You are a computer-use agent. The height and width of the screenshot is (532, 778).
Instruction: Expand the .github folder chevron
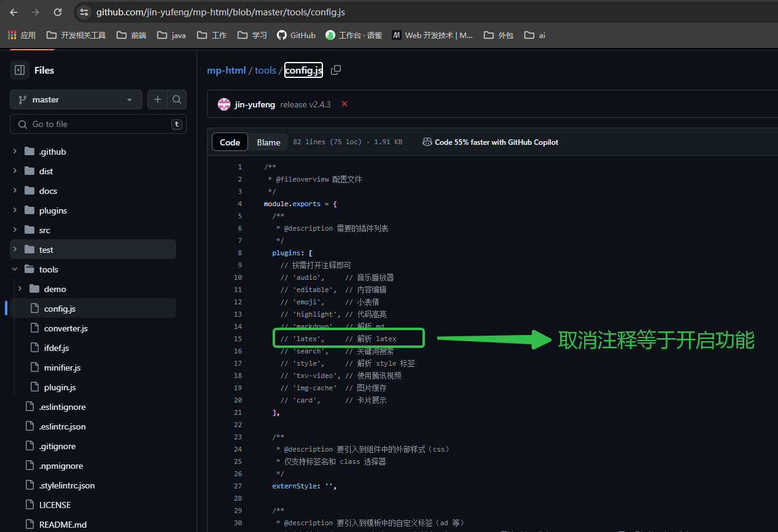coord(15,152)
